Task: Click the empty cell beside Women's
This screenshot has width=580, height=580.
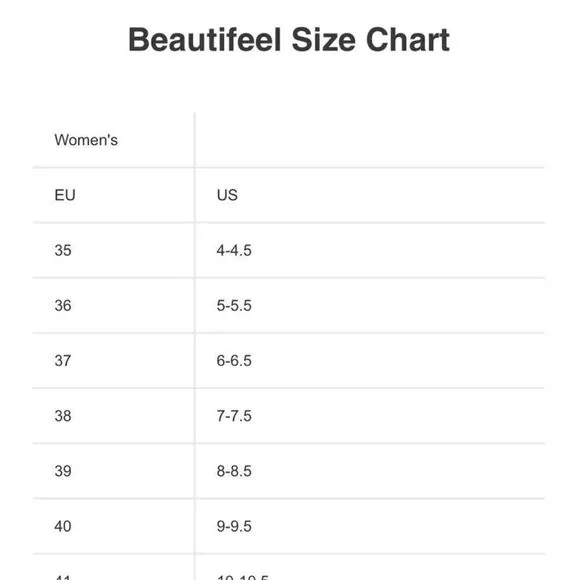Action: (370, 140)
